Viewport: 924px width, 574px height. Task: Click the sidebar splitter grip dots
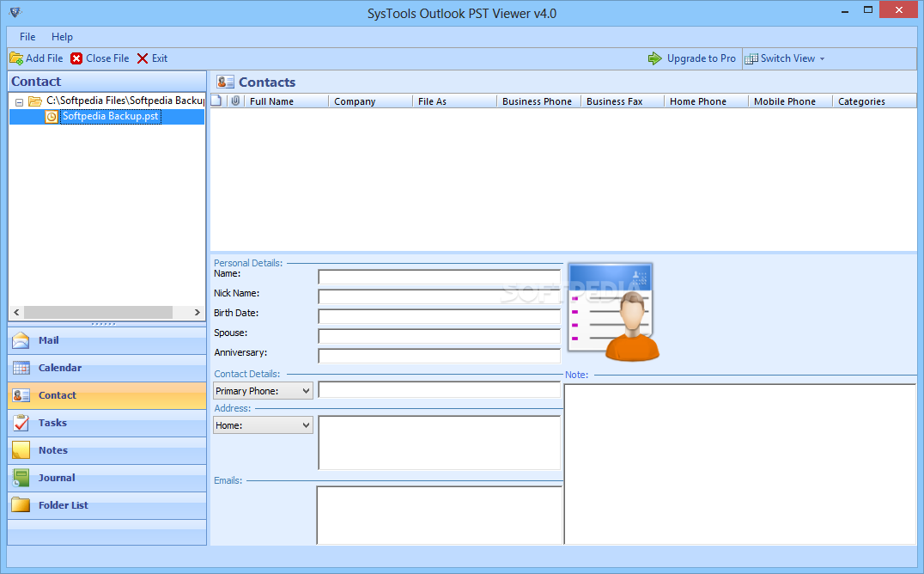tap(104, 324)
